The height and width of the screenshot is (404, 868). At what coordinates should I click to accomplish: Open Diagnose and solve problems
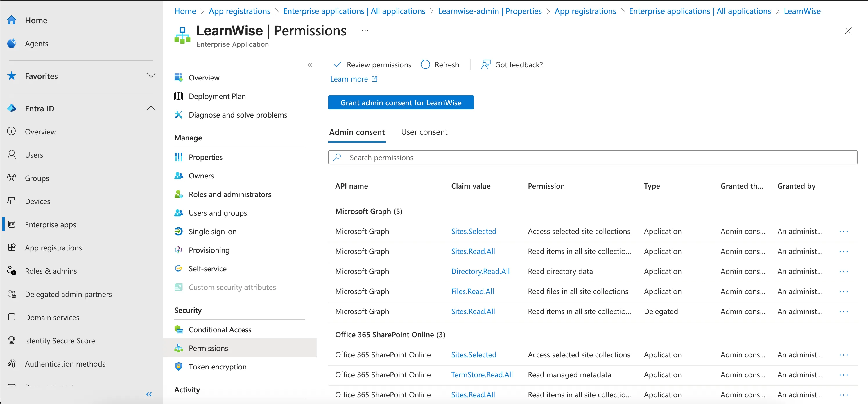(x=238, y=115)
